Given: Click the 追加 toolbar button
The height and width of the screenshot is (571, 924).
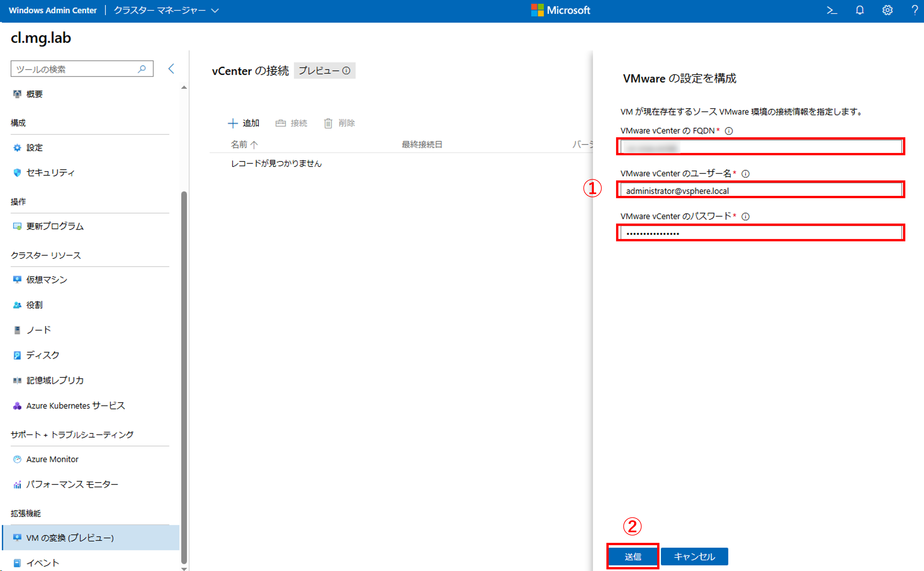Looking at the screenshot, I should [x=244, y=123].
